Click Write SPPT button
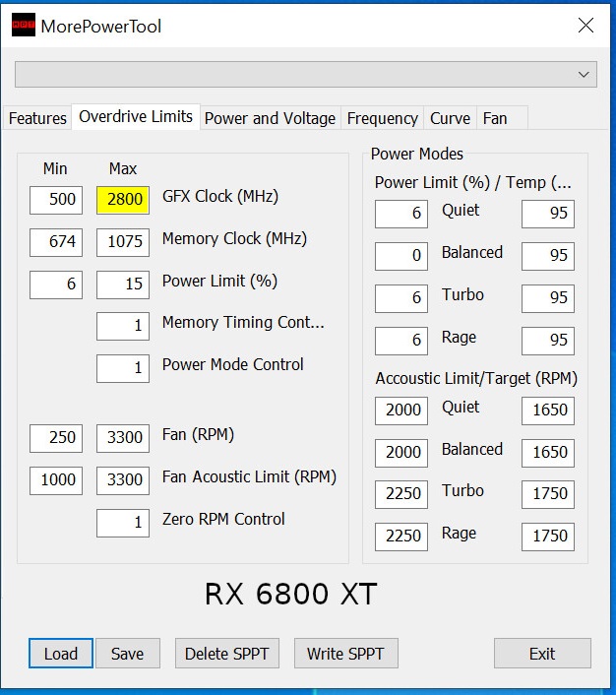The height and width of the screenshot is (695, 616). pyautogui.click(x=345, y=654)
